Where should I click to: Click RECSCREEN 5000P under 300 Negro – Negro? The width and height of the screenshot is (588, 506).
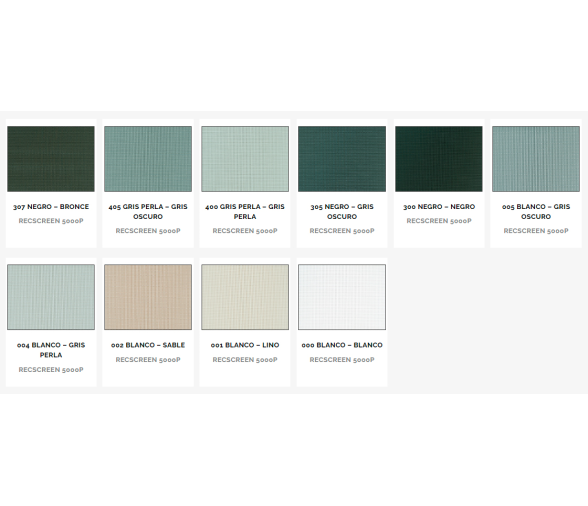[x=439, y=221]
